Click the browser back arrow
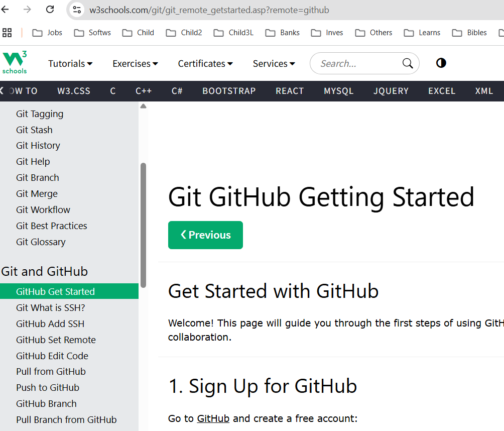 click(x=5, y=10)
